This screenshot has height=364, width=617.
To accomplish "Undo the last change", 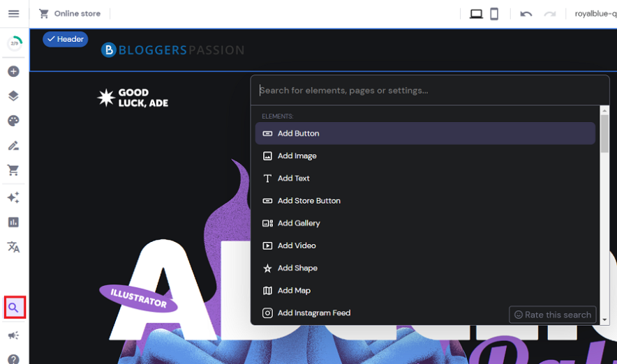I will pos(526,14).
